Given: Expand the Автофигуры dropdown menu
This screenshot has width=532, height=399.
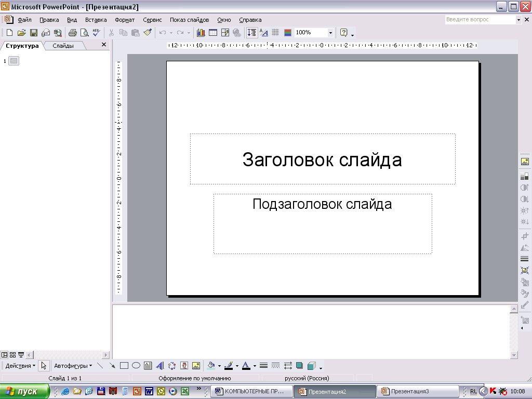Looking at the screenshot, I should click(73, 366).
